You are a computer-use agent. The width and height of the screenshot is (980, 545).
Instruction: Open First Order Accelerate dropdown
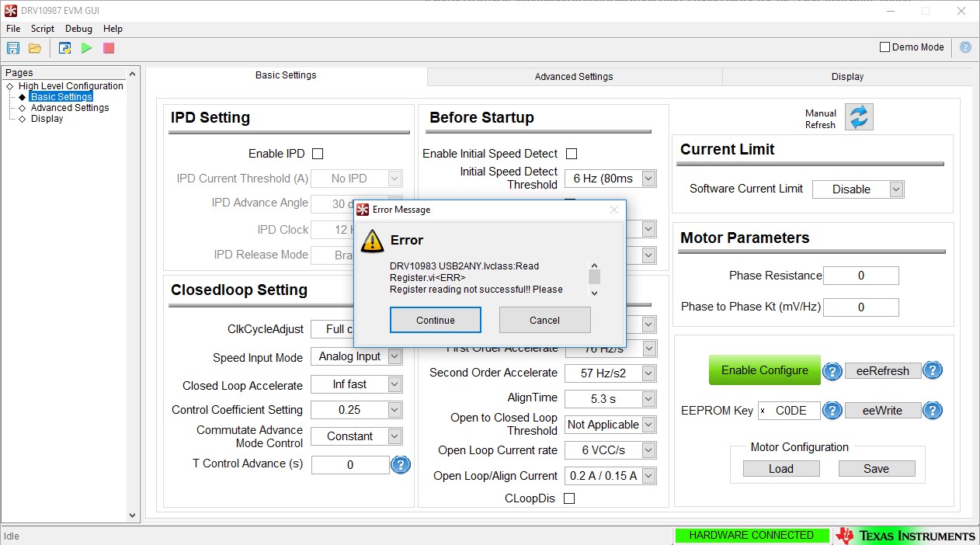(649, 349)
